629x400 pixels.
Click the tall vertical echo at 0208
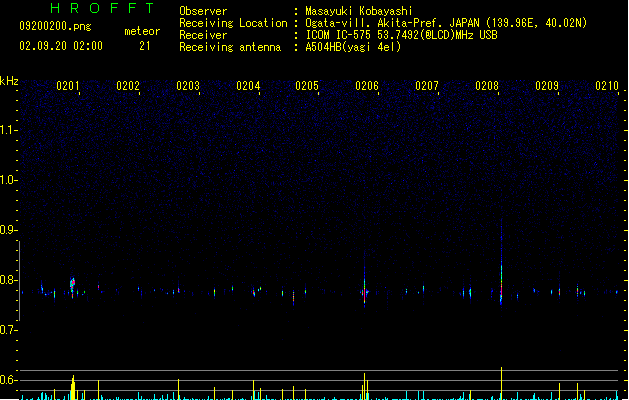coord(501,270)
